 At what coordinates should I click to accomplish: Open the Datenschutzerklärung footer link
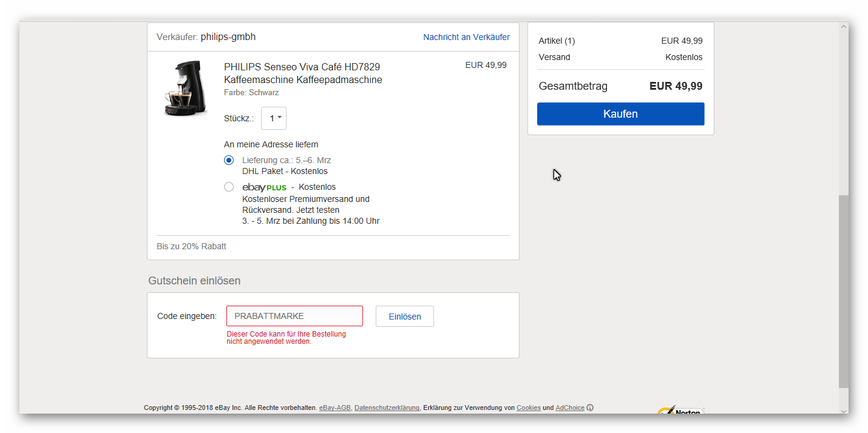[387, 408]
